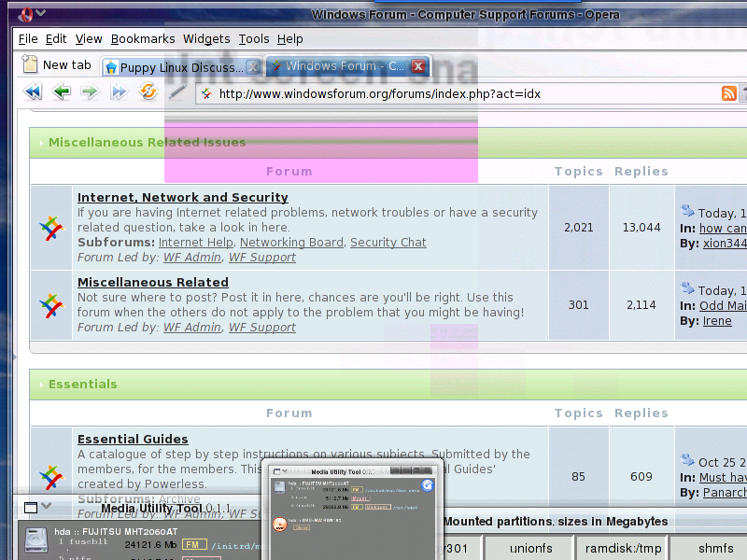Switch to the Puppy Linux Discuss tab
This screenshot has width=747, height=560.
click(181, 67)
